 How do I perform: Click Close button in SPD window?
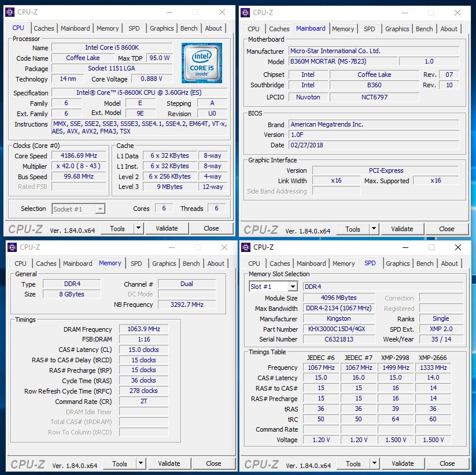coord(448,463)
